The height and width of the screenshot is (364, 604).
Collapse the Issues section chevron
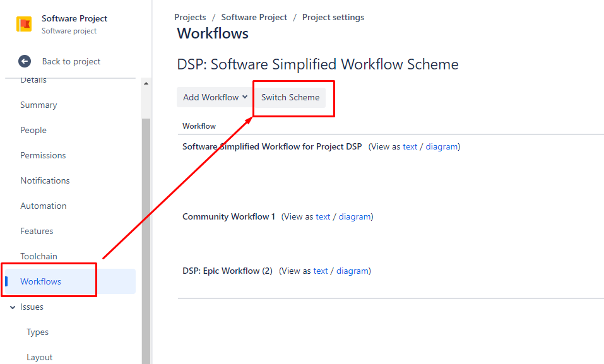pyautogui.click(x=13, y=307)
